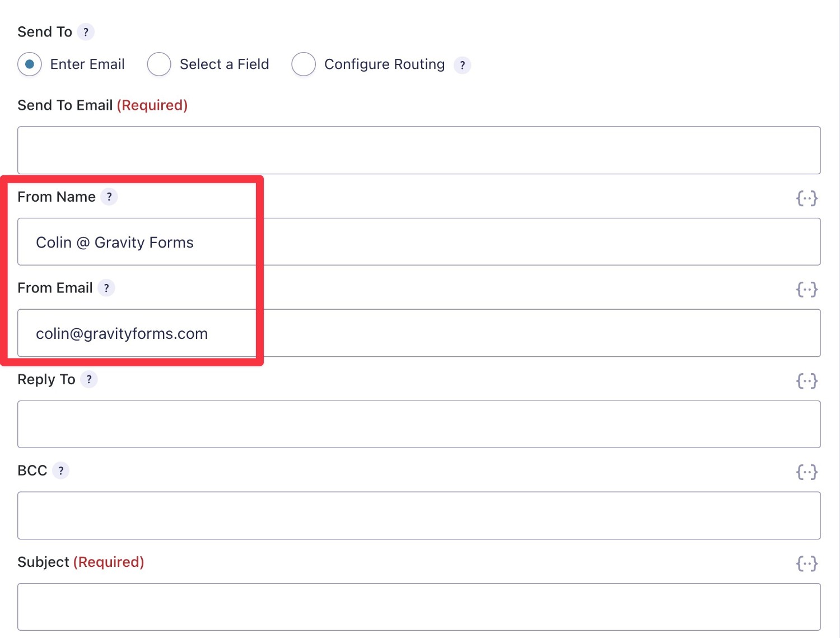Open the From Email help icon
The image size is (840, 638).
click(106, 288)
